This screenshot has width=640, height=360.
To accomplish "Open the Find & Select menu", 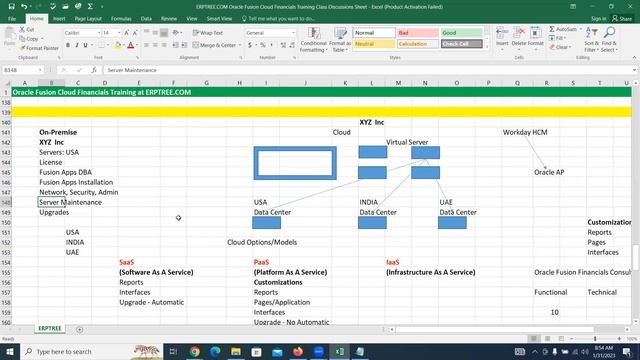I will (609, 40).
